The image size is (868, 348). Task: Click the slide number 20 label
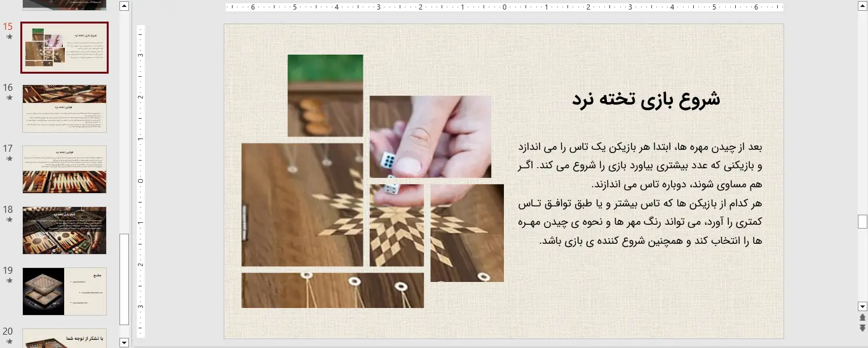point(8,331)
